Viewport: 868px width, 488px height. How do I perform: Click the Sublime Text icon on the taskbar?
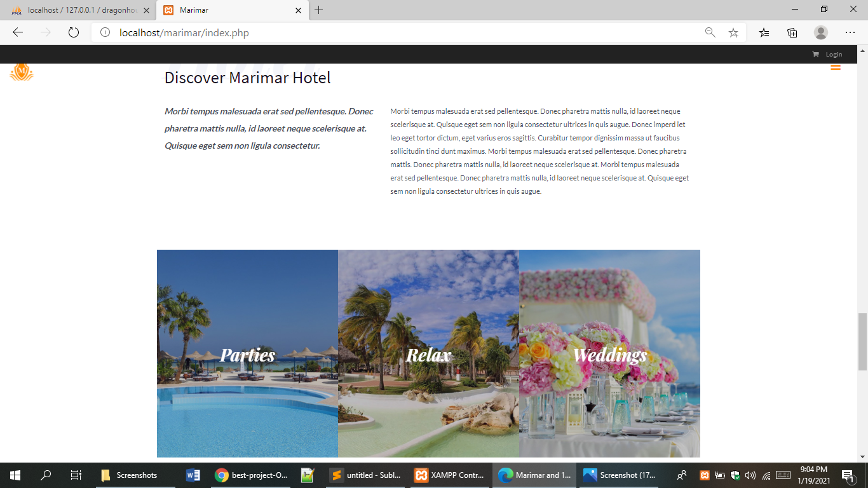[x=335, y=475]
